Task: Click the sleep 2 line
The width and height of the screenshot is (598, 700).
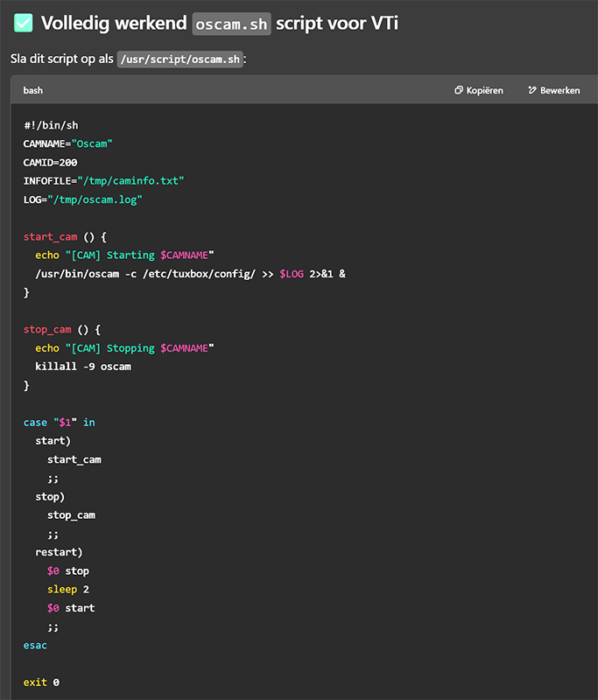Action: click(x=68, y=589)
